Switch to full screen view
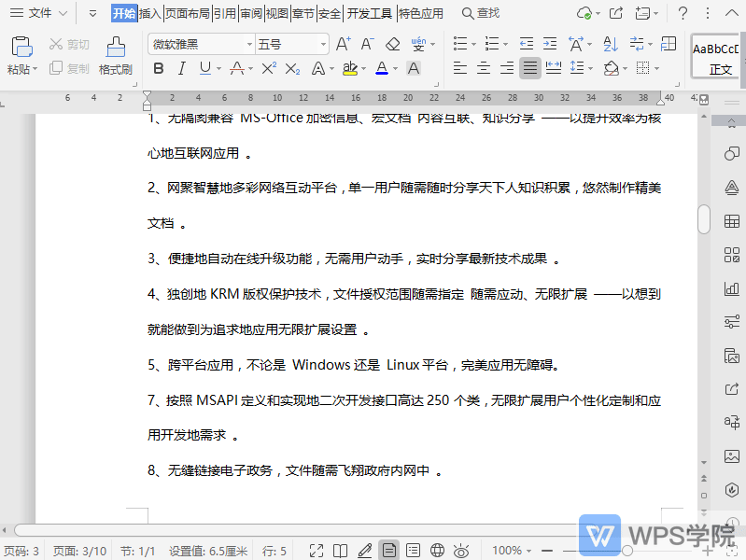This screenshot has height=560, width=746. tap(317, 551)
